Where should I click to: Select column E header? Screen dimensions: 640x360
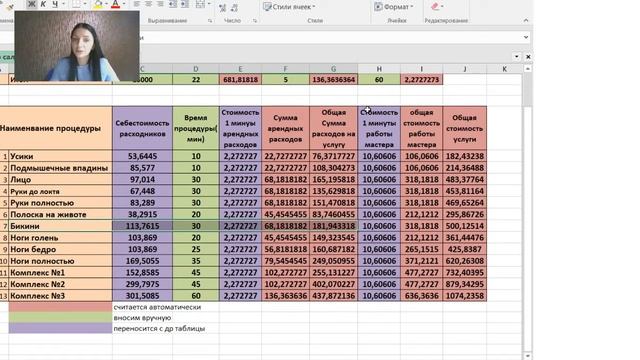pos(240,69)
